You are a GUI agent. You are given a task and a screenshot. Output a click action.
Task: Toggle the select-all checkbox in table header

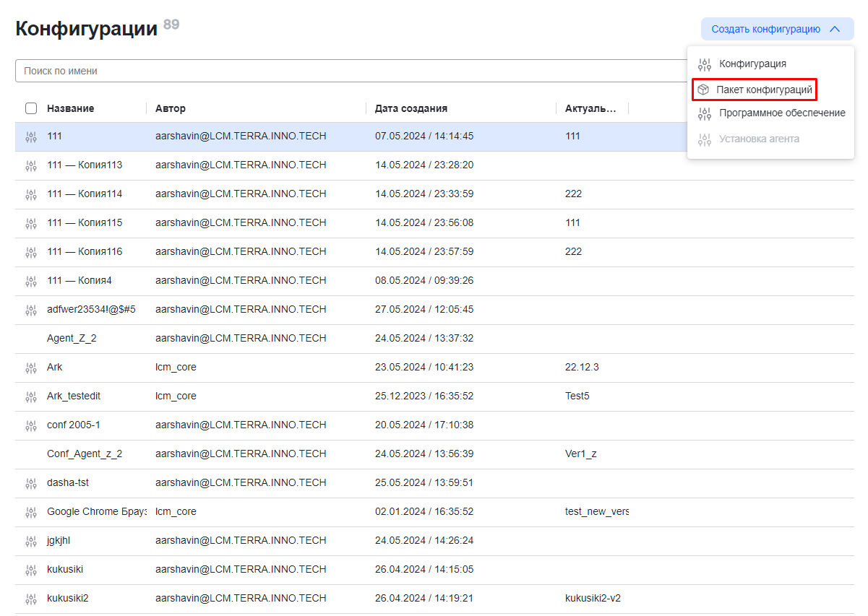point(31,108)
